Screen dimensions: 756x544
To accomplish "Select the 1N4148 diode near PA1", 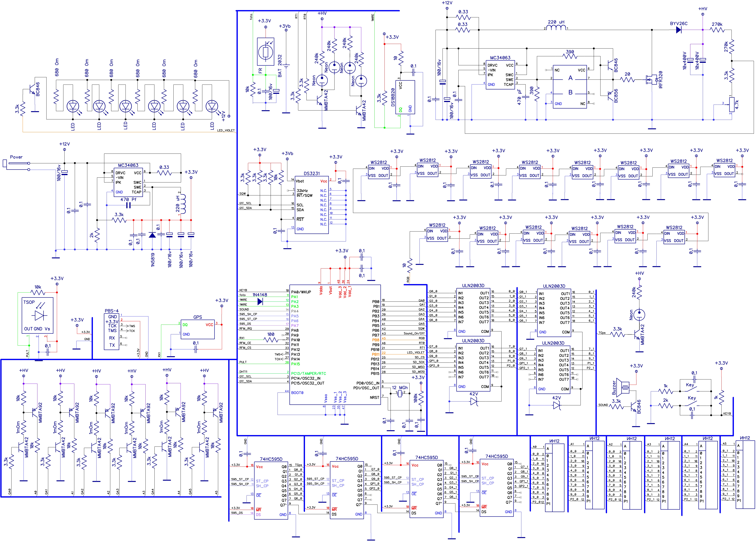I will point(260,302).
